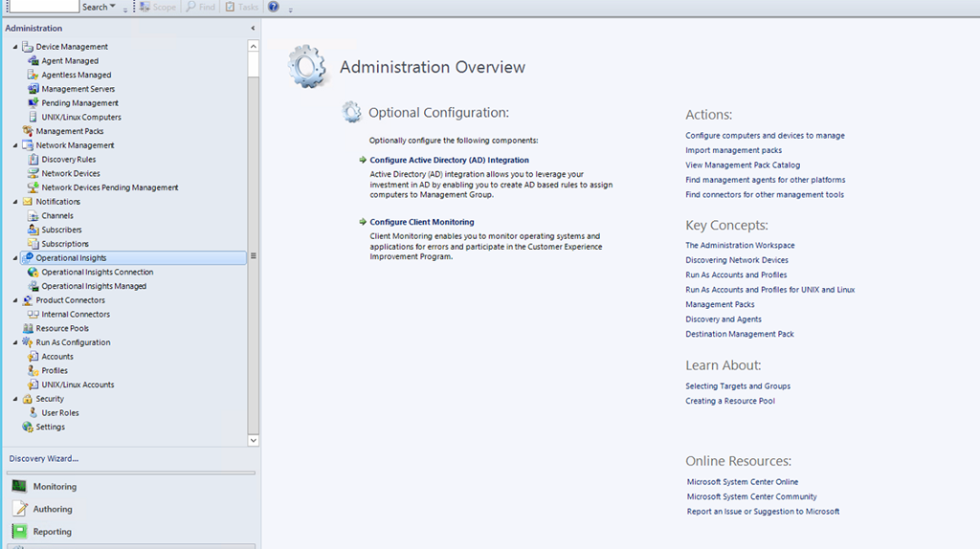Viewport: 980px width, 549px height.
Task: Select the Agent Managed node icon
Action: (33, 61)
